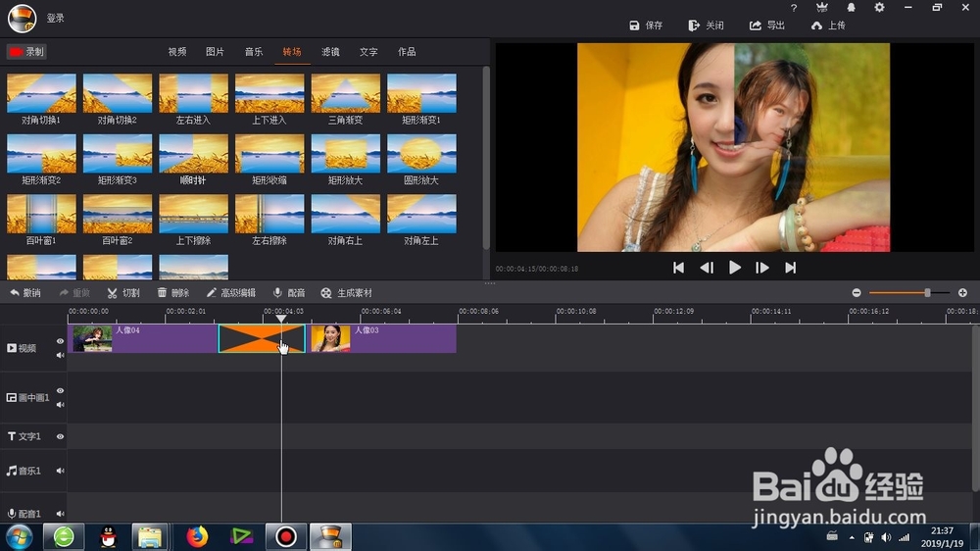The width and height of the screenshot is (980, 551).
Task: Open 高级编辑 advanced editing
Action: (x=230, y=293)
